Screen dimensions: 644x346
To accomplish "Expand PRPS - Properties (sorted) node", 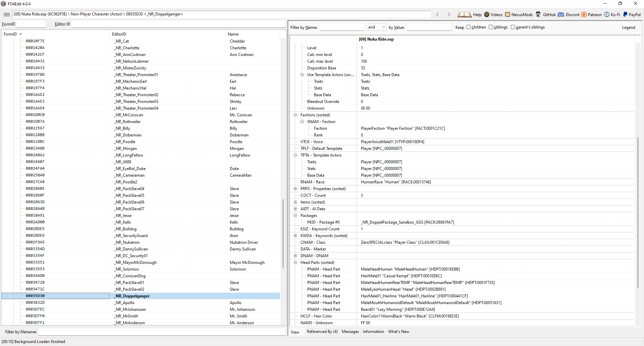I will coord(295,189).
